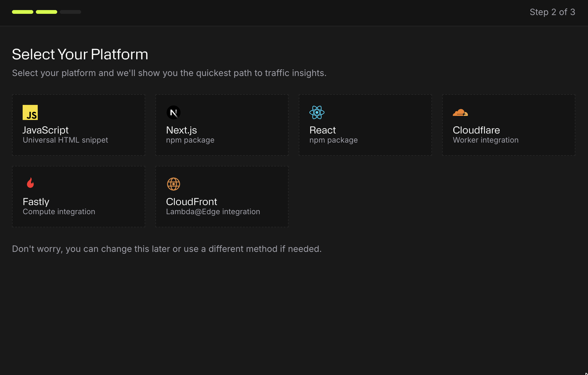Screen dimensions: 588x375
Task: Pick the React platform card title
Action: coord(323,130)
